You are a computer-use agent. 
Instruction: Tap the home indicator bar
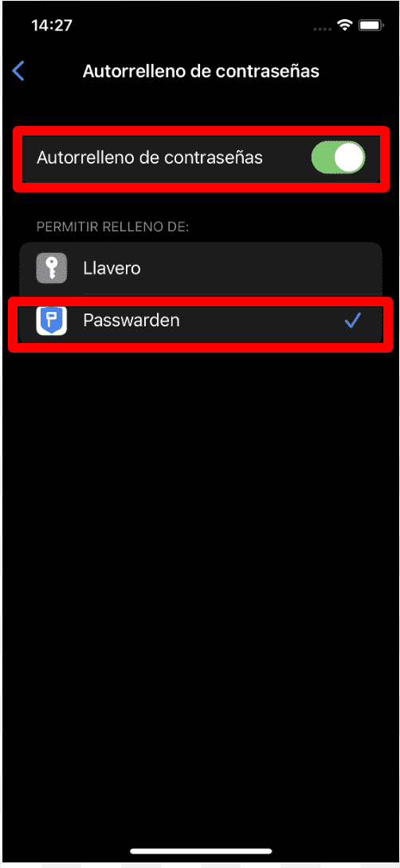[x=201, y=850]
